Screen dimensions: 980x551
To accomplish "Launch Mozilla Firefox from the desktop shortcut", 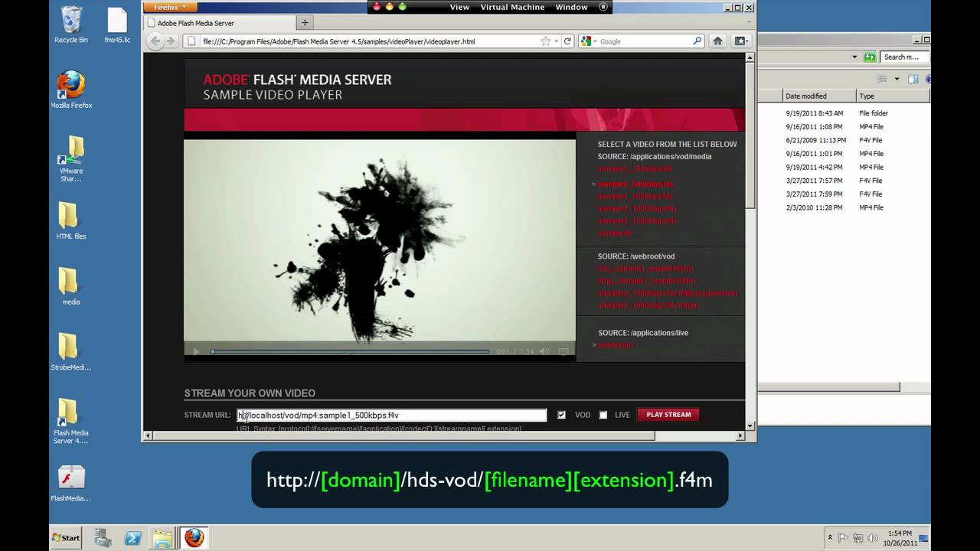I will 71,90.
